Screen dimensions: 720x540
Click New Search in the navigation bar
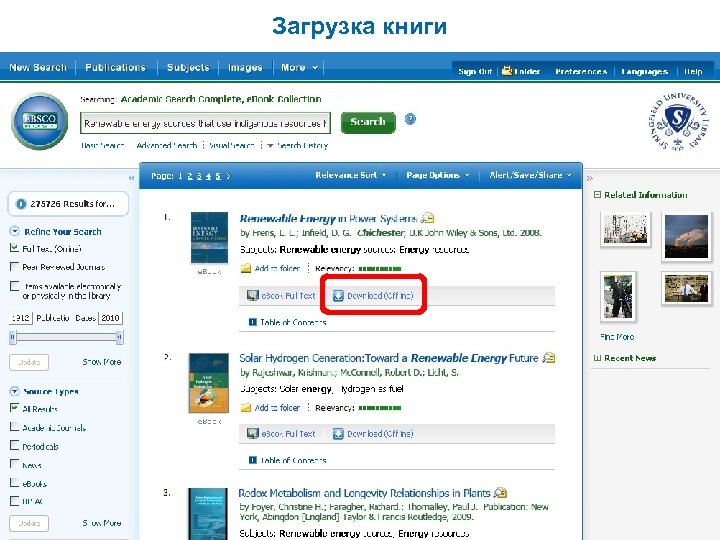tap(38, 68)
